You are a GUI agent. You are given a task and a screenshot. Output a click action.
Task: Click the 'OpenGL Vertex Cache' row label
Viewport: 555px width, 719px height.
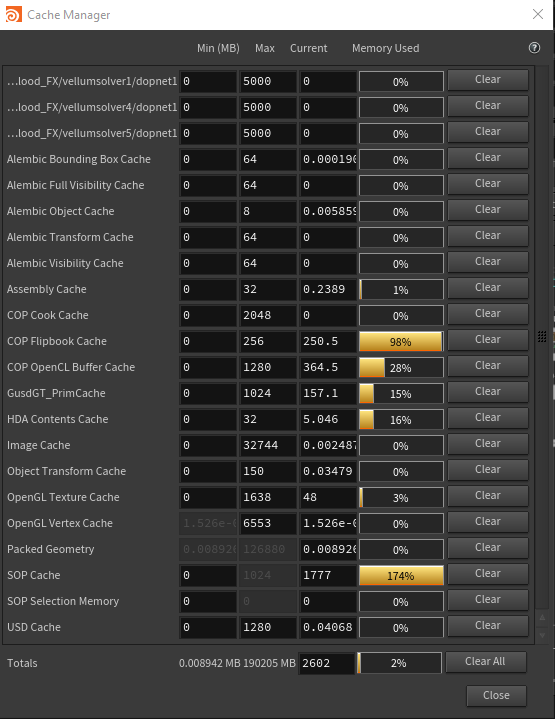(x=60, y=523)
